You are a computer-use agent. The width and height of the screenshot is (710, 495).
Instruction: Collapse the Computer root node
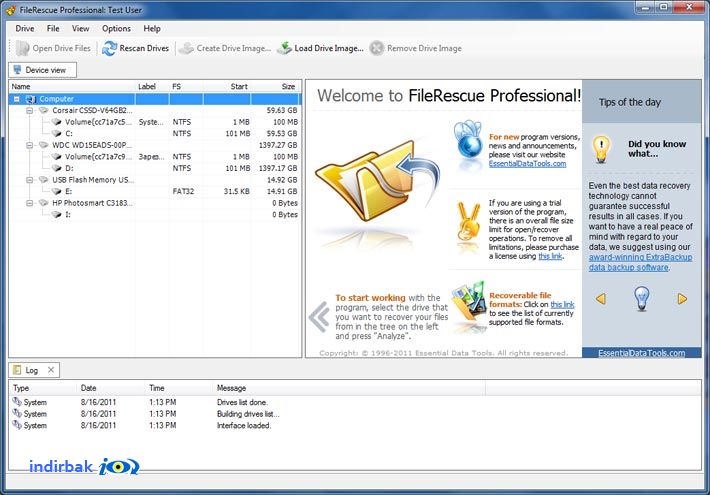point(17,99)
